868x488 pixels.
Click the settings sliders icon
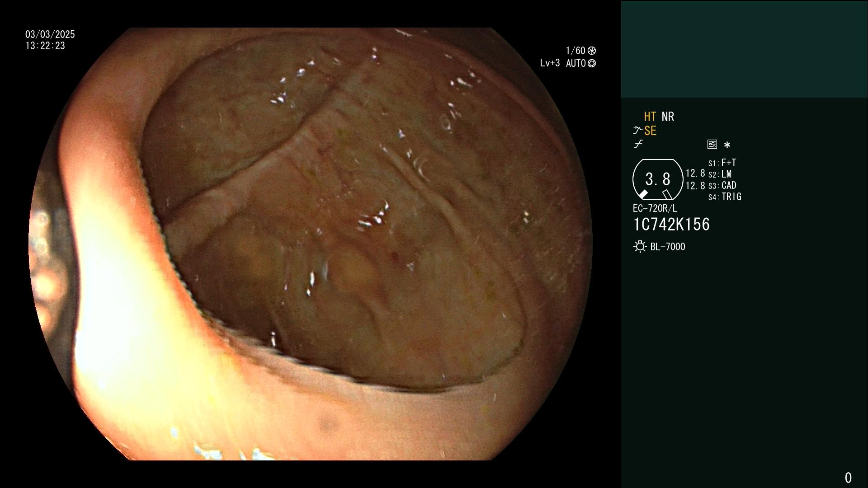(x=712, y=144)
